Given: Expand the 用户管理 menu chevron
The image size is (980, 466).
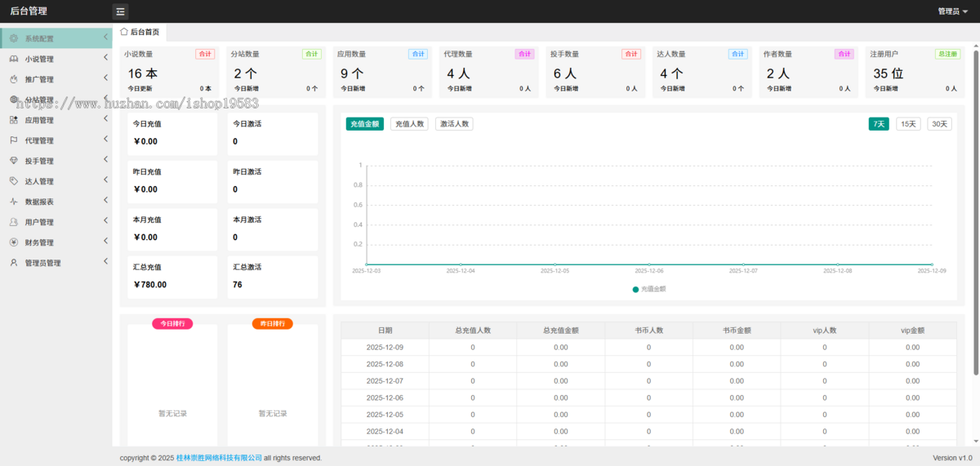Looking at the screenshot, I should (x=105, y=221).
